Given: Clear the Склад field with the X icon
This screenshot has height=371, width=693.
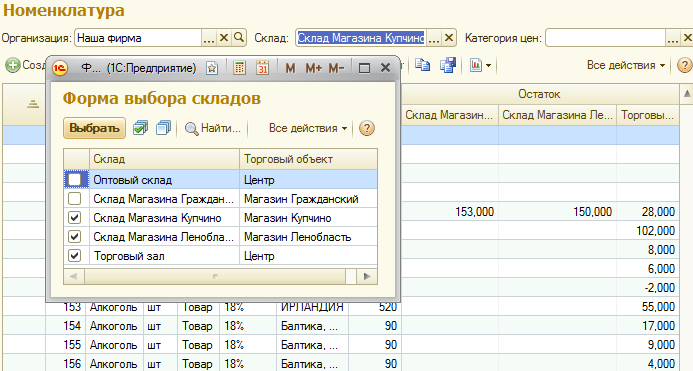Looking at the screenshot, I should (x=449, y=38).
